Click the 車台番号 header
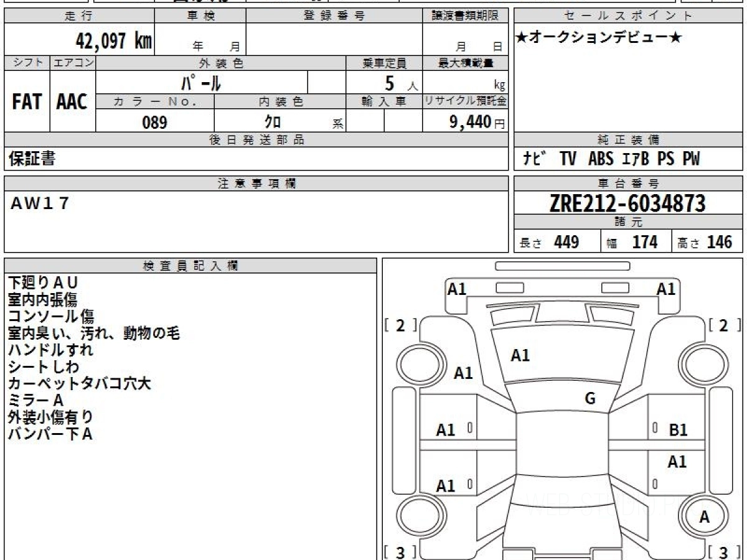 (x=629, y=183)
